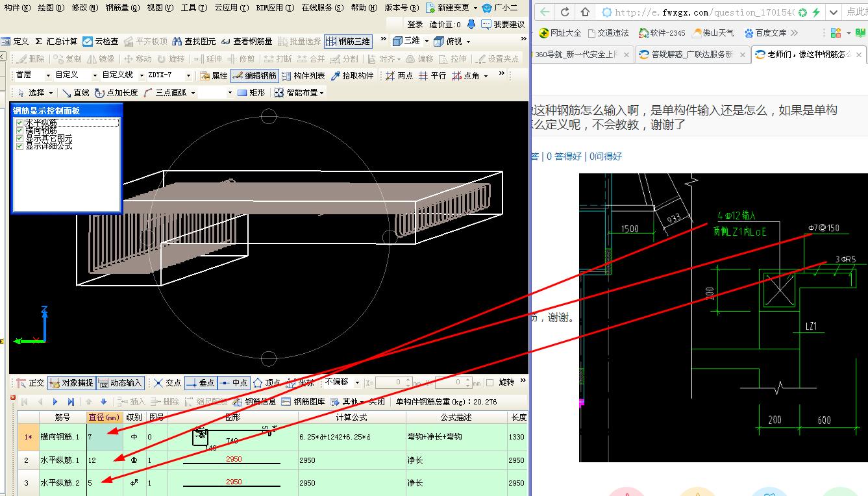The width and height of the screenshot is (868, 496).
Task: Click browser home button
Action: [x=585, y=12]
